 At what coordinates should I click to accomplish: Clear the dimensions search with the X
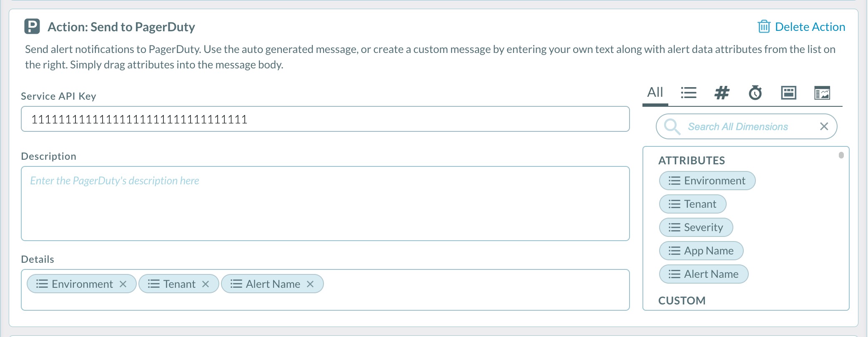point(824,126)
